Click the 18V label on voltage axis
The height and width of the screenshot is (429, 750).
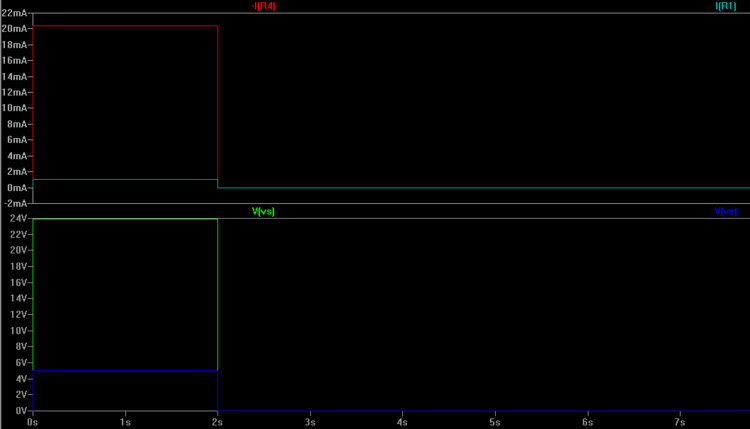(x=17, y=267)
